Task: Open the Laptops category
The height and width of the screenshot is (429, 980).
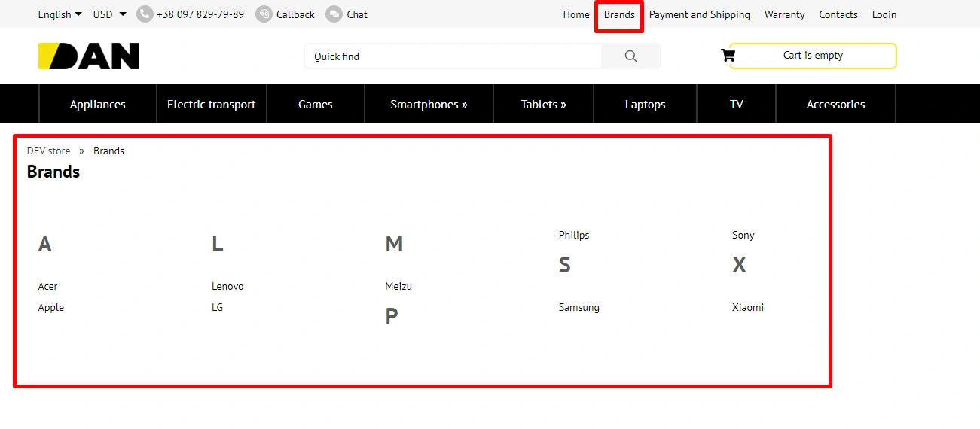Action: tap(645, 105)
